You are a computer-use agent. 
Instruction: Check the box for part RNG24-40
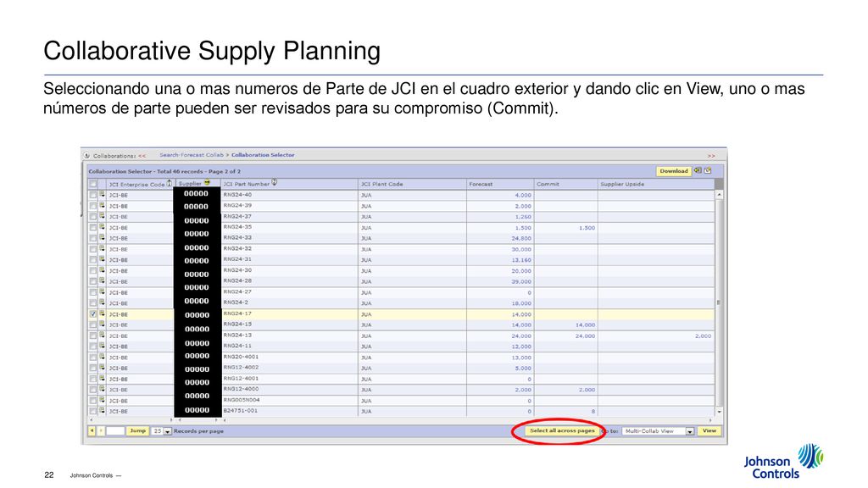93,196
